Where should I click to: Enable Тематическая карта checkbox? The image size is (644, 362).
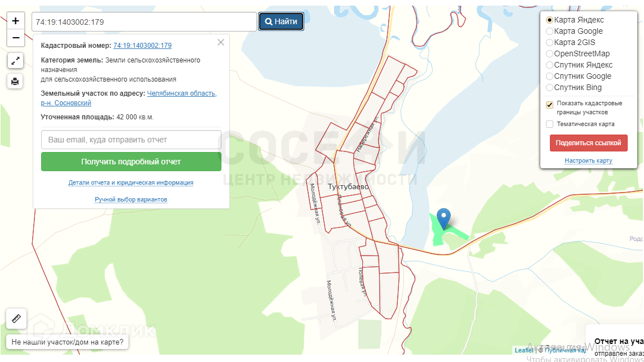pos(549,124)
